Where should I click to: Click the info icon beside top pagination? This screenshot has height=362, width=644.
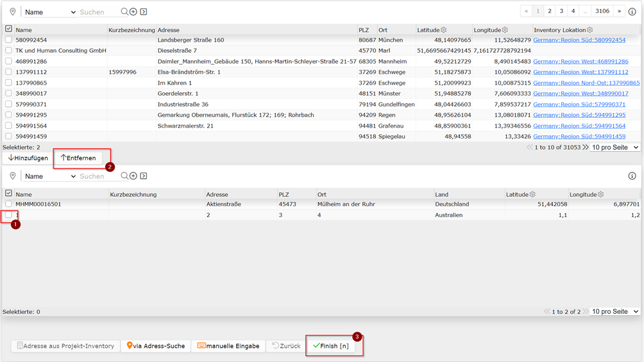pos(632,12)
